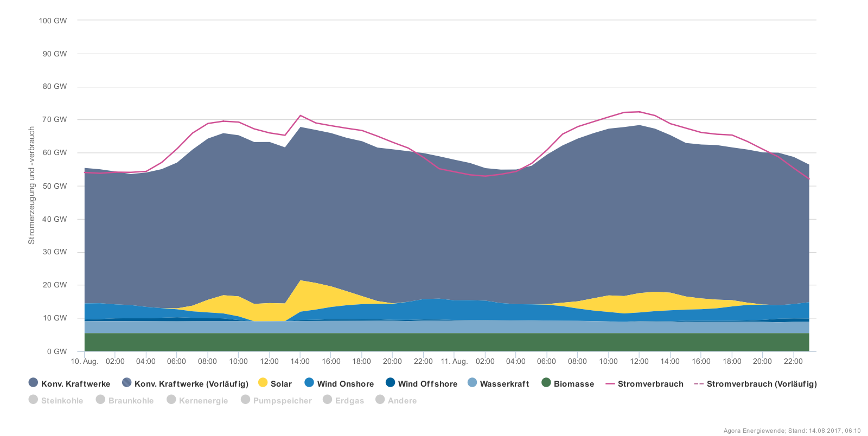868x436 pixels.
Task: Click the Wasserkraft legend circle
Action: (x=472, y=383)
